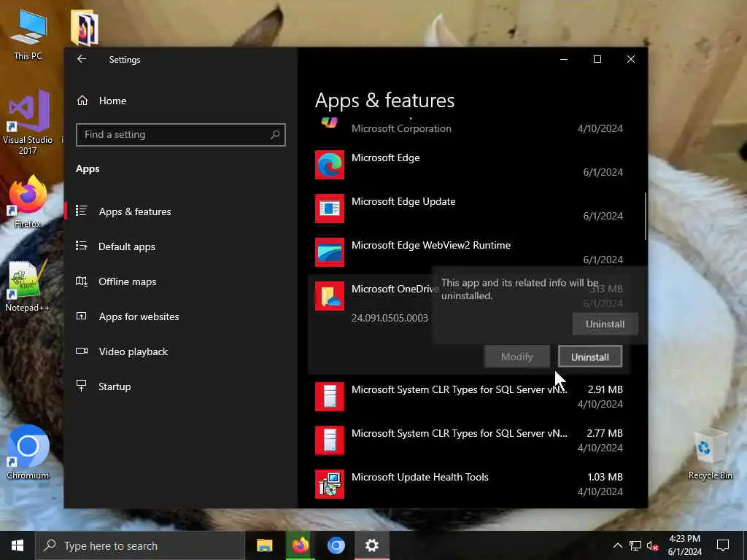The image size is (747, 560).
Task: Maximize the Settings window
Action: [x=597, y=59]
